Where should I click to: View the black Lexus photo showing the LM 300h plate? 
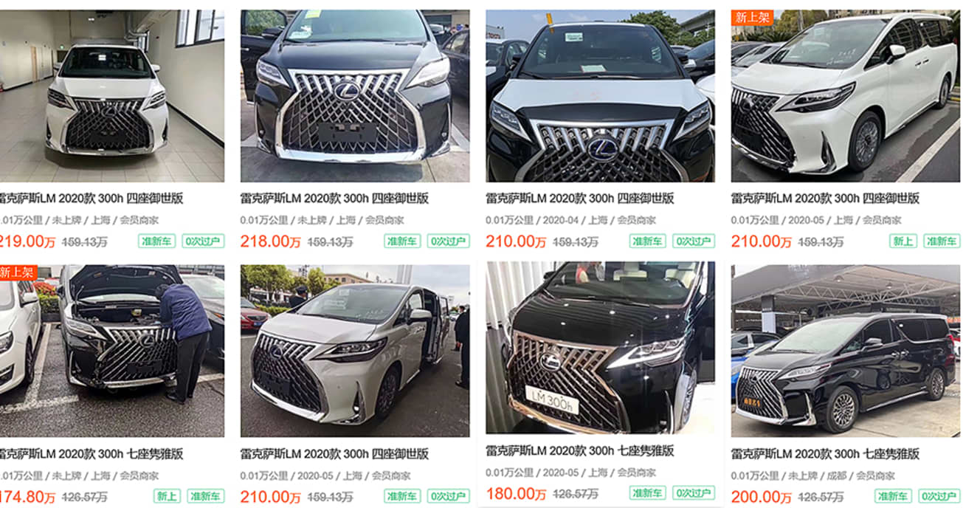600,348
